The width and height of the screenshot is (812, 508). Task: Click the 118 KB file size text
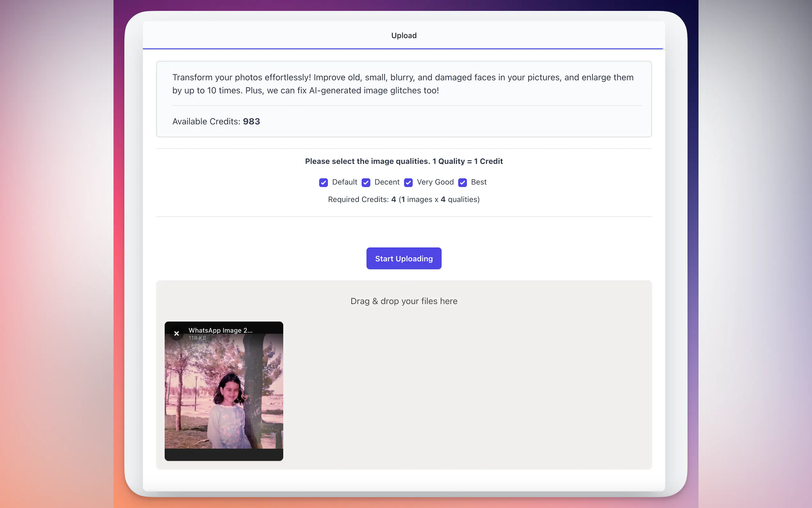pos(197,338)
